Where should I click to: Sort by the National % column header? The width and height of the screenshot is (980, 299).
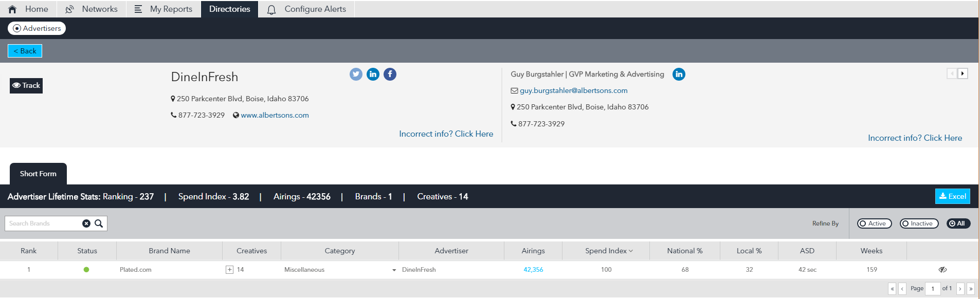point(685,251)
